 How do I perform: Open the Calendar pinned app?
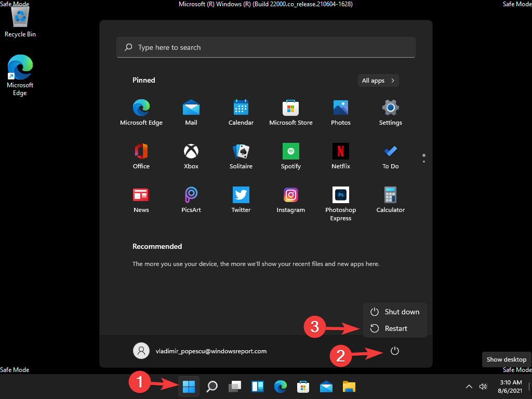[241, 112]
